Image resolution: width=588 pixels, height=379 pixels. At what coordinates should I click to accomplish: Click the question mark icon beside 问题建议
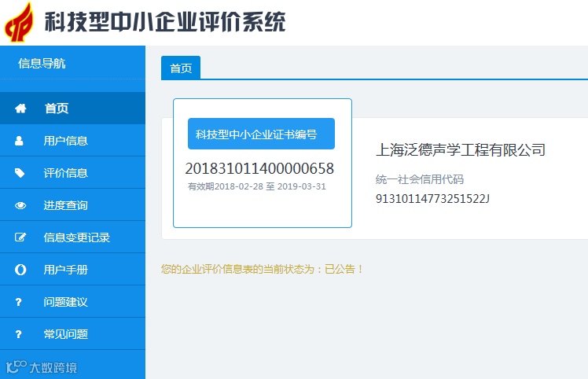pyautogui.click(x=18, y=302)
